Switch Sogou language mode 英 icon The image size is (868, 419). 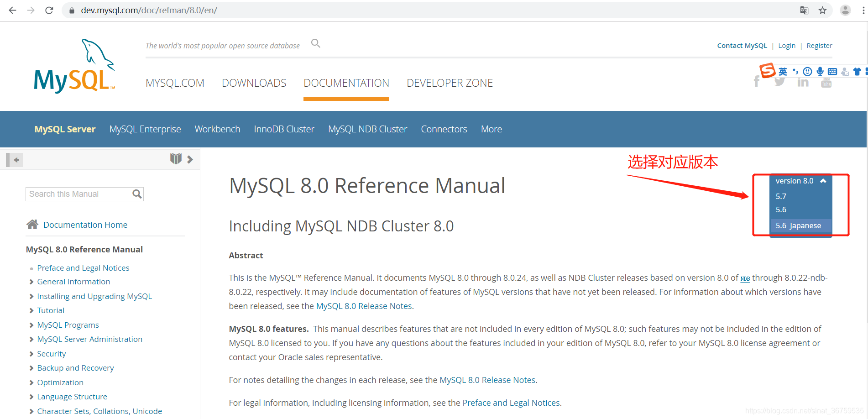click(783, 72)
